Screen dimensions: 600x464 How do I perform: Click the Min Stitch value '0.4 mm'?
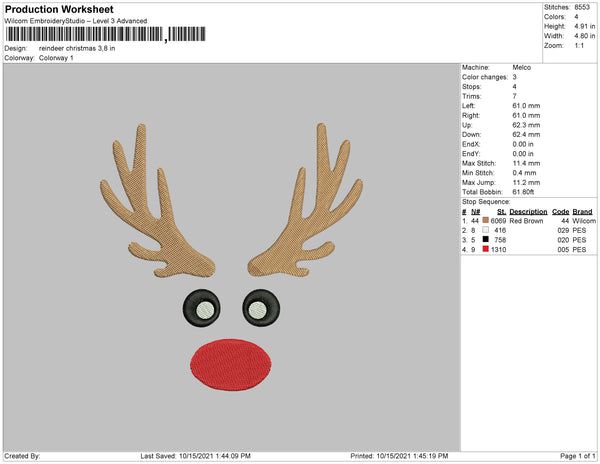[x=524, y=173]
